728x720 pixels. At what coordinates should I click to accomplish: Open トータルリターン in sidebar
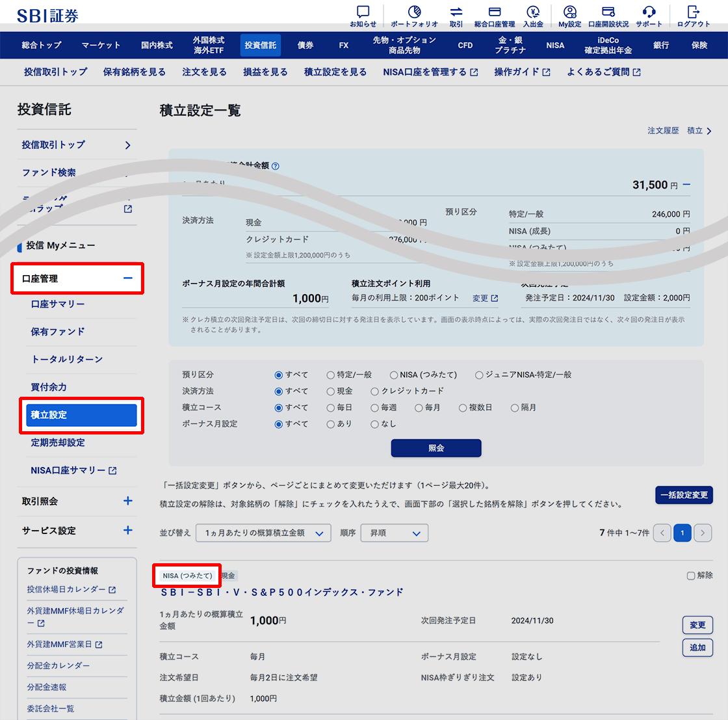(x=67, y=360)
